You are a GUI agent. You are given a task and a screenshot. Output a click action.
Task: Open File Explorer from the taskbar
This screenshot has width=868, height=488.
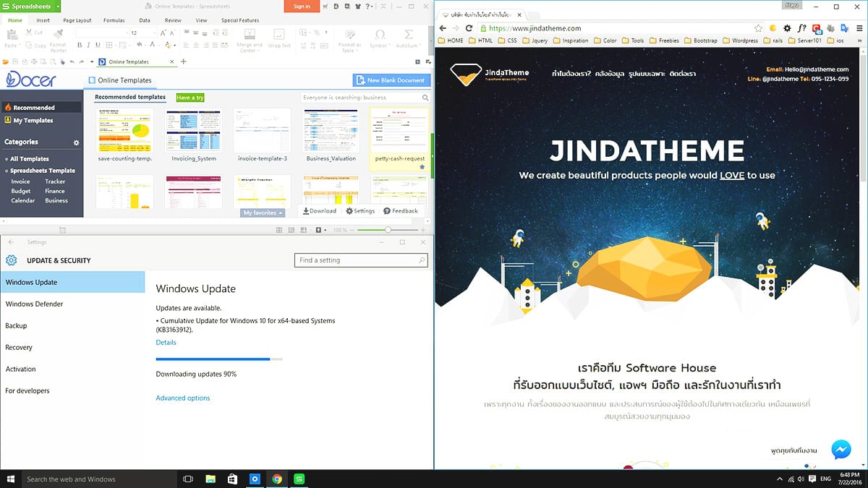coord(210,479)
